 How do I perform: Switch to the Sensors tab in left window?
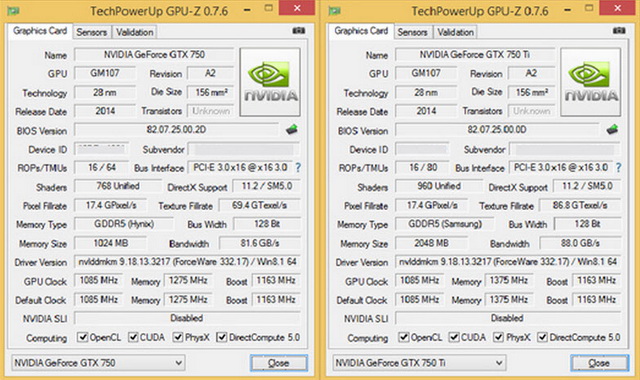coord(92,32)
